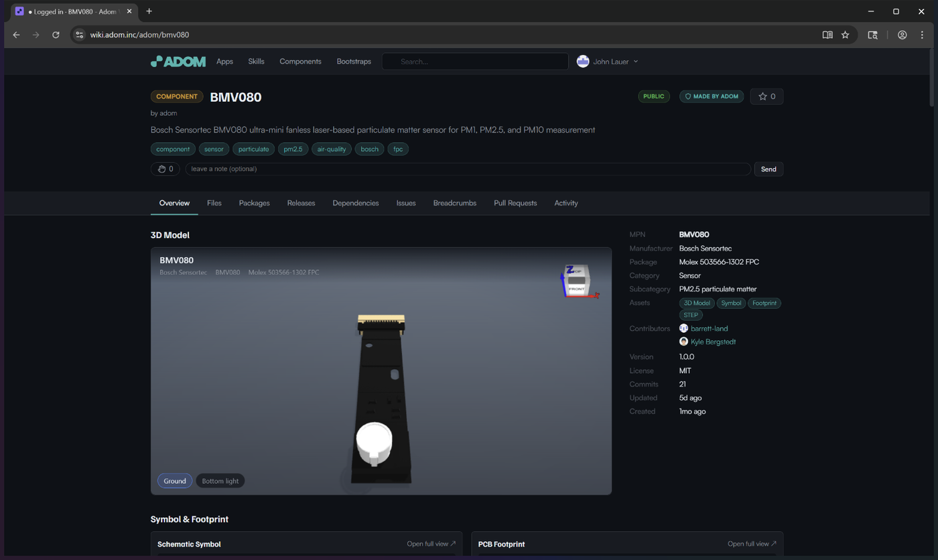
Task: Click the 'pm2.5' tag
Action: [x=293, y=149]
